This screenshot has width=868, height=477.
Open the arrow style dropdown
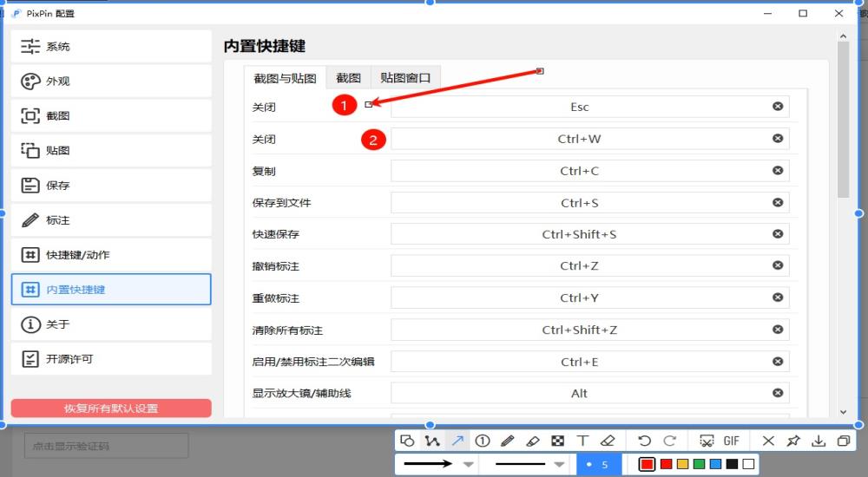(x=469, y=465)
